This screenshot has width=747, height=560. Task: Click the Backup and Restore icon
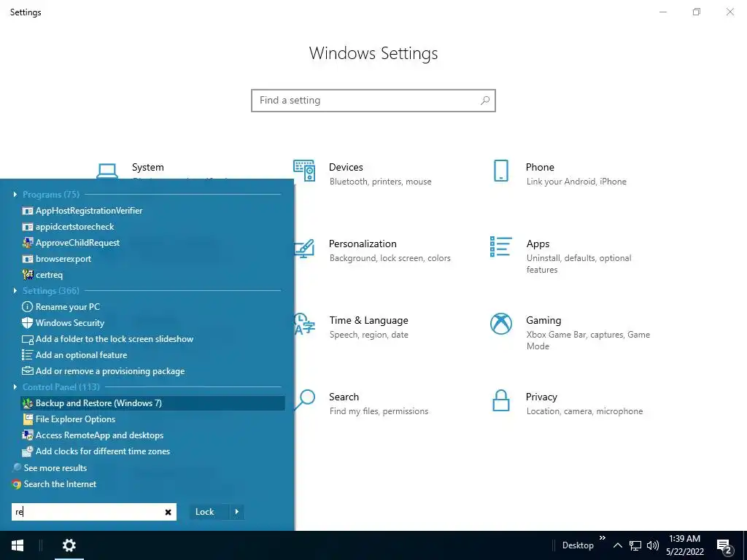click(28, 402)
